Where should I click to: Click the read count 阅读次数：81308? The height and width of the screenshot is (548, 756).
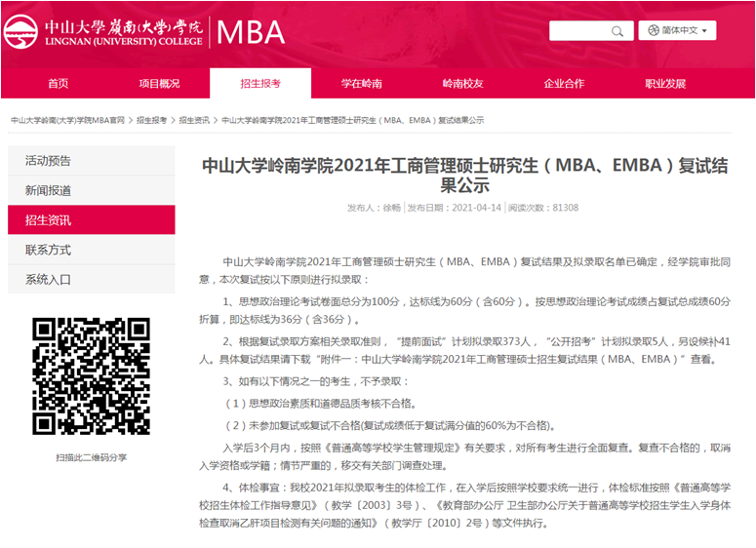pos(543,208)
